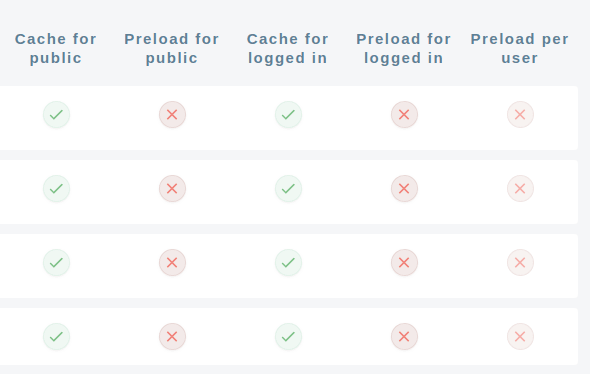Click second row Preload for public cross
590x374 pixels.
[172, 189]
